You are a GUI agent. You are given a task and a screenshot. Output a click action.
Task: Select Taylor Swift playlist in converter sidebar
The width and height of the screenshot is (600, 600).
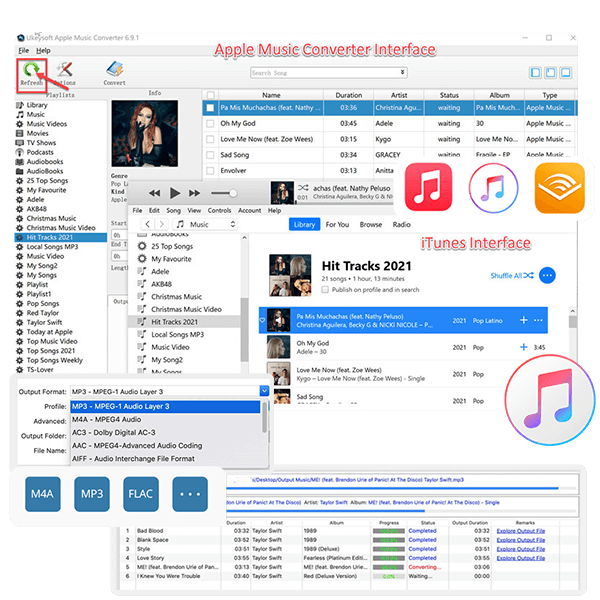[x=44, y=322]
